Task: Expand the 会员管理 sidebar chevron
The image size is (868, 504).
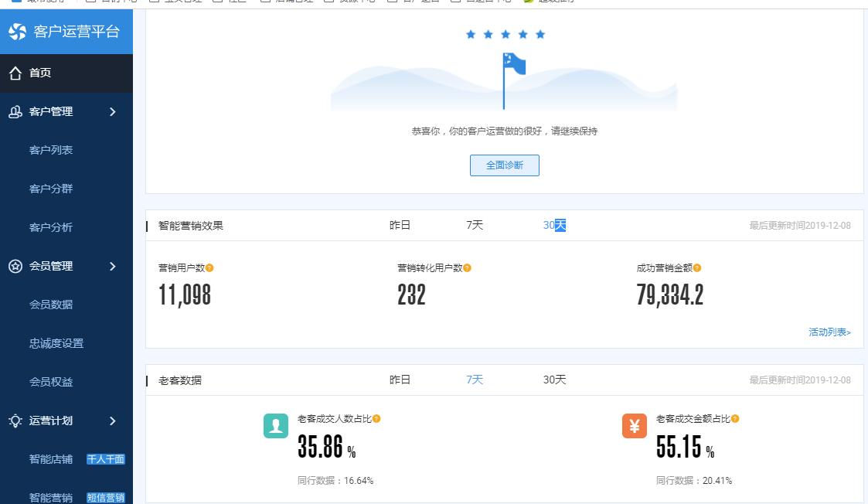Action: point(112,266)
